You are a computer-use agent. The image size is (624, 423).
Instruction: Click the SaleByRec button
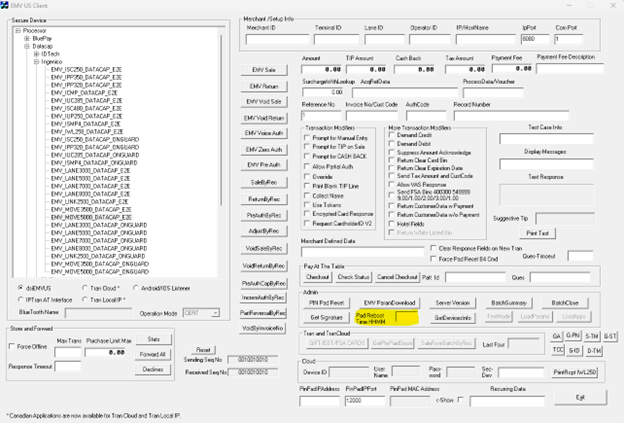[x=264, y=182]
